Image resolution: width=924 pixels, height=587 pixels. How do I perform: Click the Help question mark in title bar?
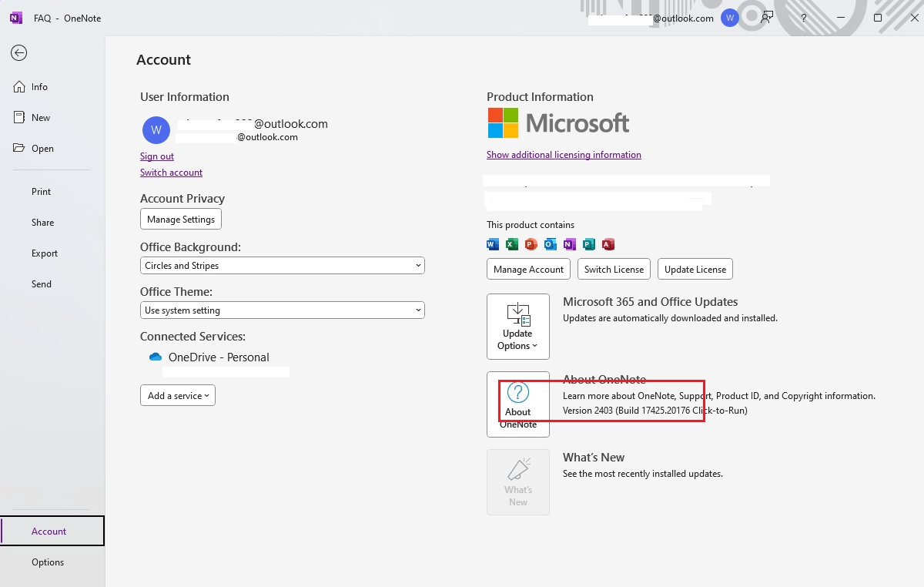pos(803,17)
